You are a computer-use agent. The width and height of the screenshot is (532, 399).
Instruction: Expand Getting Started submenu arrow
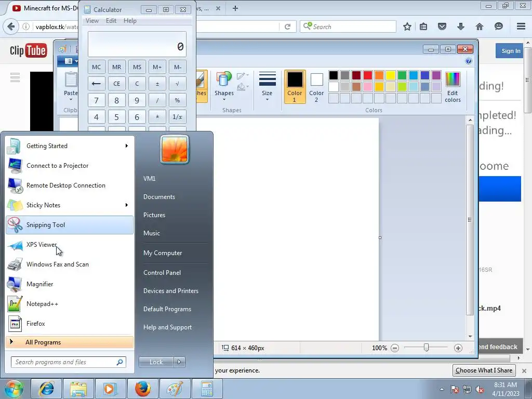(127, 146)
